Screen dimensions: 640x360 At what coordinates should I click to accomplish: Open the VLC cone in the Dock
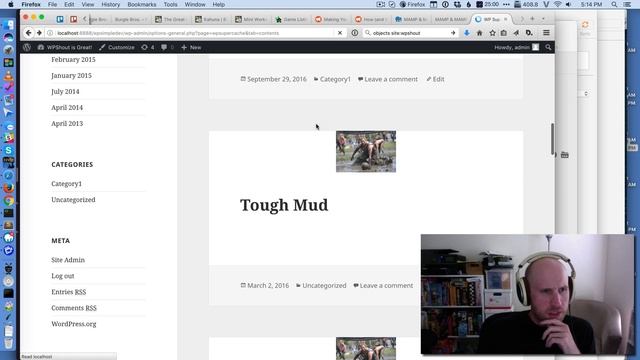[x=8, y=75]
